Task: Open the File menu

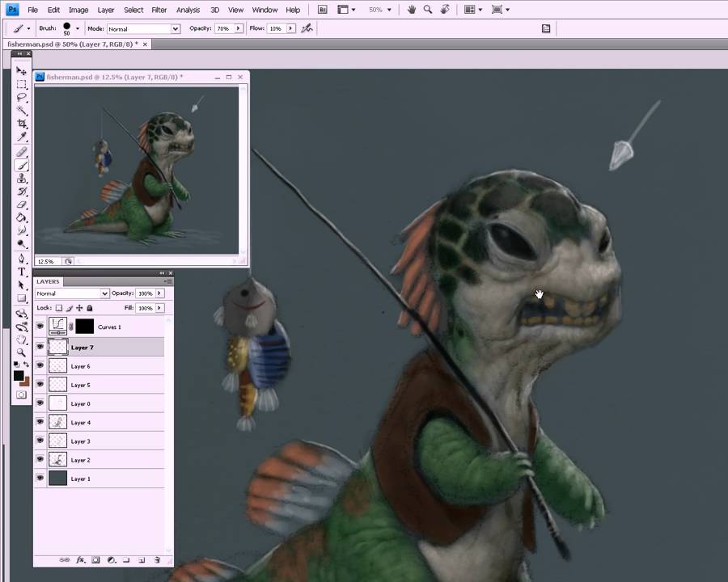Action: point(32,10)
